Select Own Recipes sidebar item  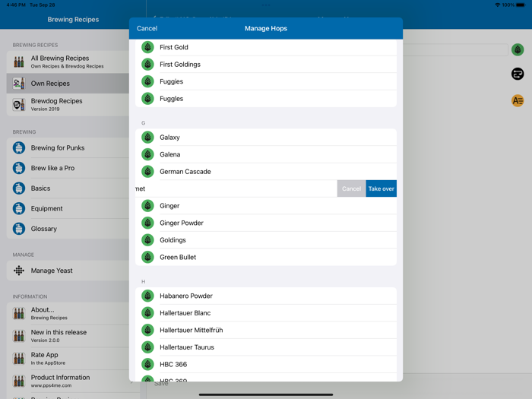(68, 83)
